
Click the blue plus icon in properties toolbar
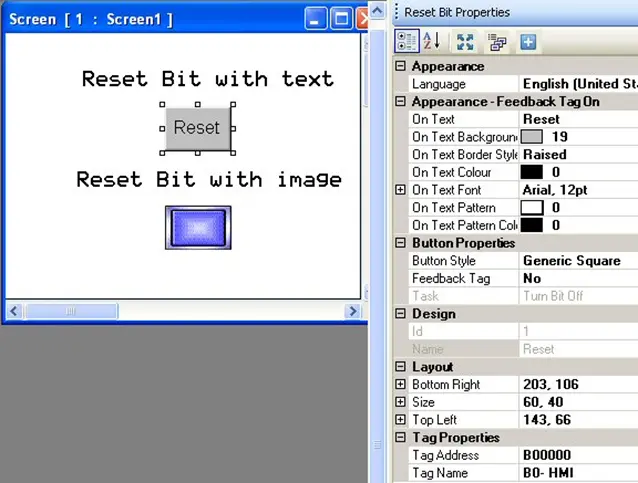click(528, 42)
